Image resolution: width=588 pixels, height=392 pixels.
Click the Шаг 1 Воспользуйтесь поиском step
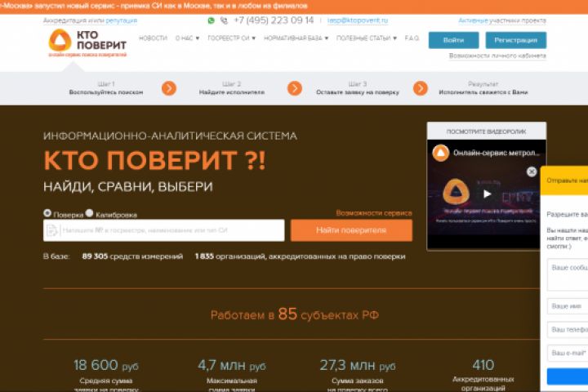(106, 88)
